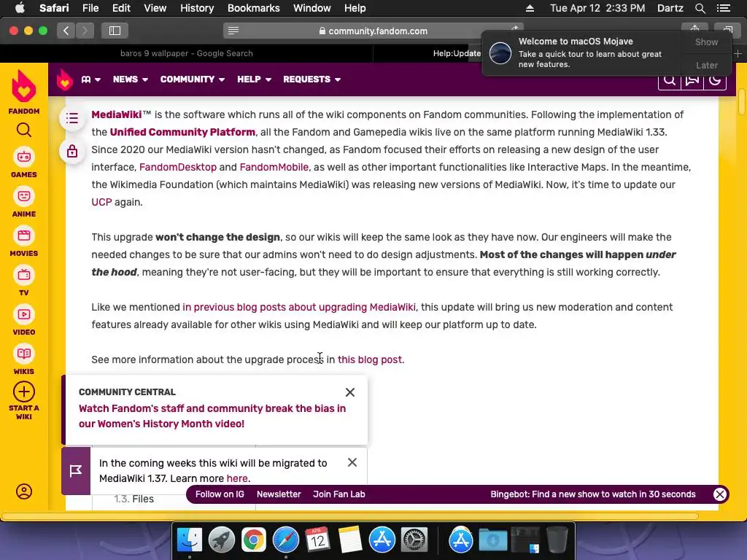Image resolution: width=747 pixels, height=560 pixels.
Task: Open the wiki discussions icon in header
Action: pyautogui.click(x=692, y=80)
